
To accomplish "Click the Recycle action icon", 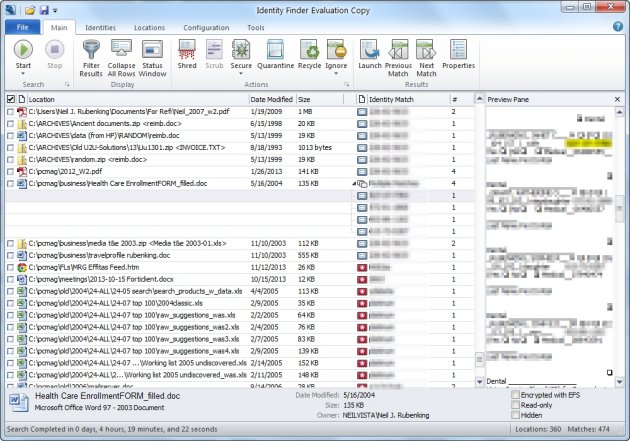I will (x=309, y=50).
